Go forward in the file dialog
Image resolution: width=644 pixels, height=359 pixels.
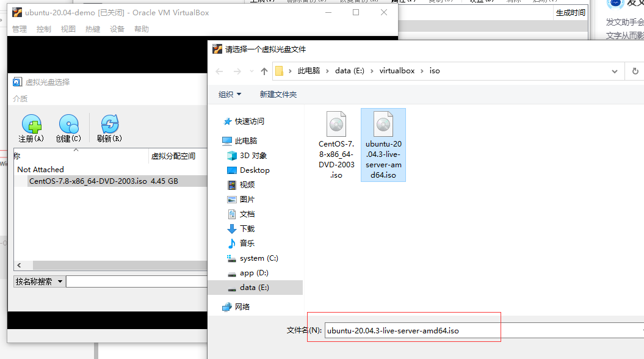tap(237, 71)
